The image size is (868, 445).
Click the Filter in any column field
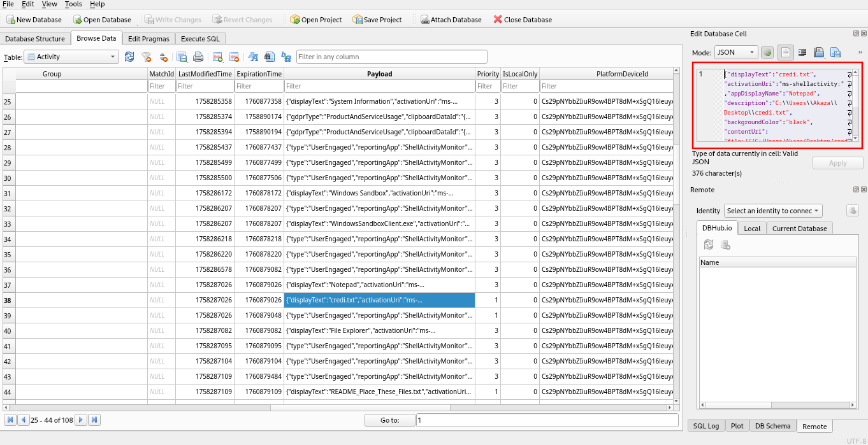click(391, 57)
